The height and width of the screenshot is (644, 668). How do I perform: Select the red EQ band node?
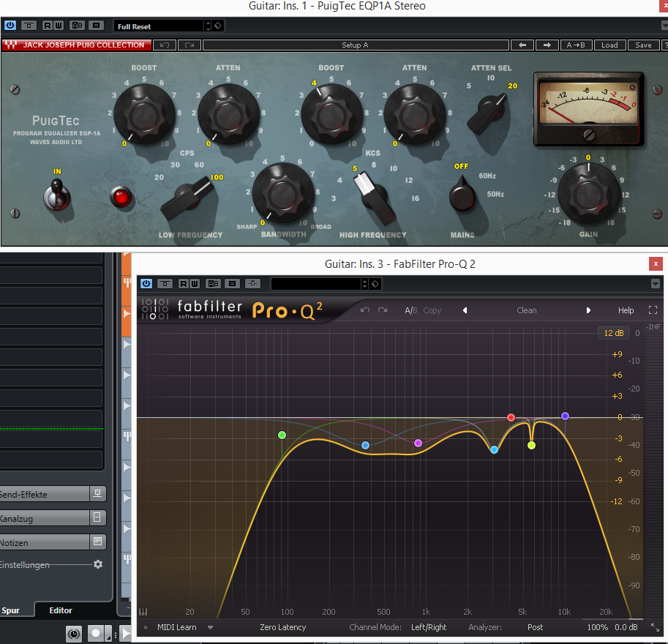pos(511,417)
